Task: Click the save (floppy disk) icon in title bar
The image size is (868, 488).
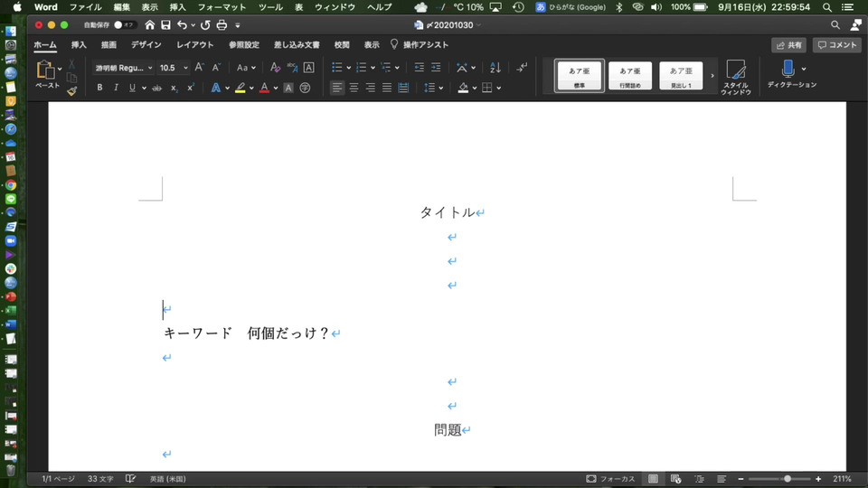Action: [x=166, y=25]
